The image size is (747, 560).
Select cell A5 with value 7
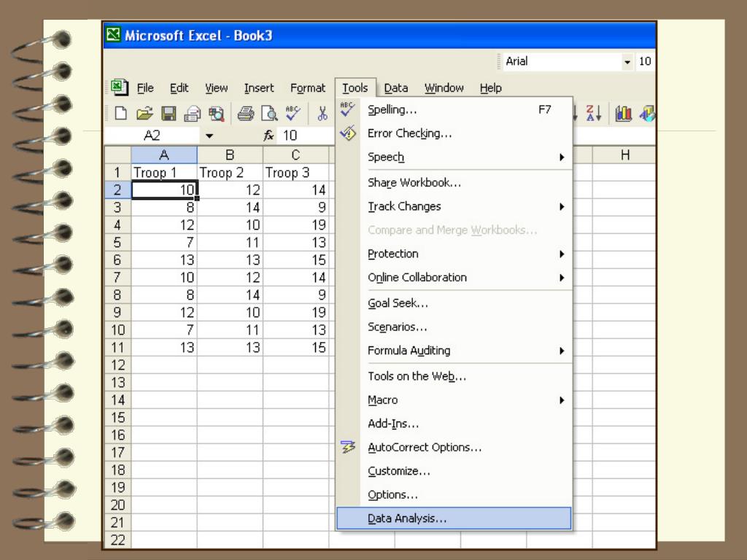tap(164, 242)
